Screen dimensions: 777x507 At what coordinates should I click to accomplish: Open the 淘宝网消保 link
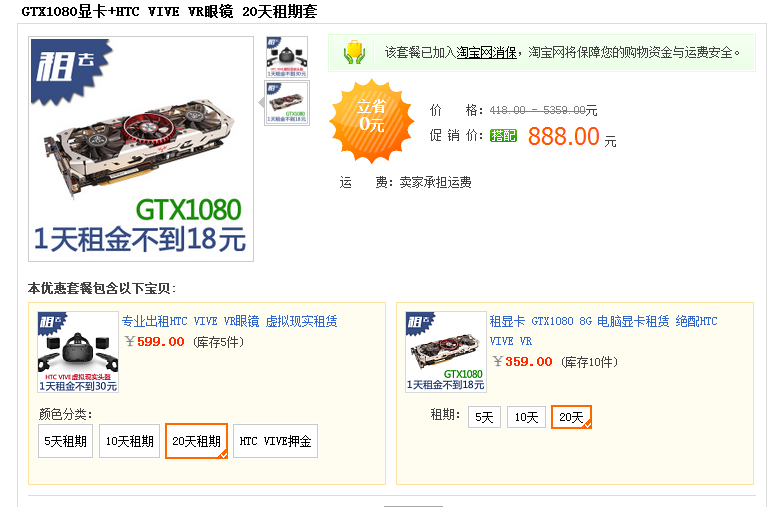pos(486,53)
